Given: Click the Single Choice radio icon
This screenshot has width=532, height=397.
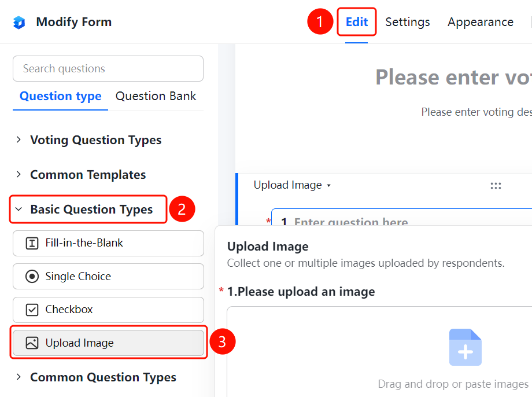Looking at the screenshot, I should 32,277.
